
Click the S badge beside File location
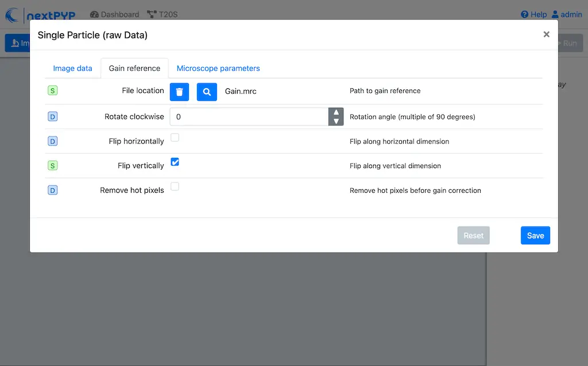pos(53,91)
